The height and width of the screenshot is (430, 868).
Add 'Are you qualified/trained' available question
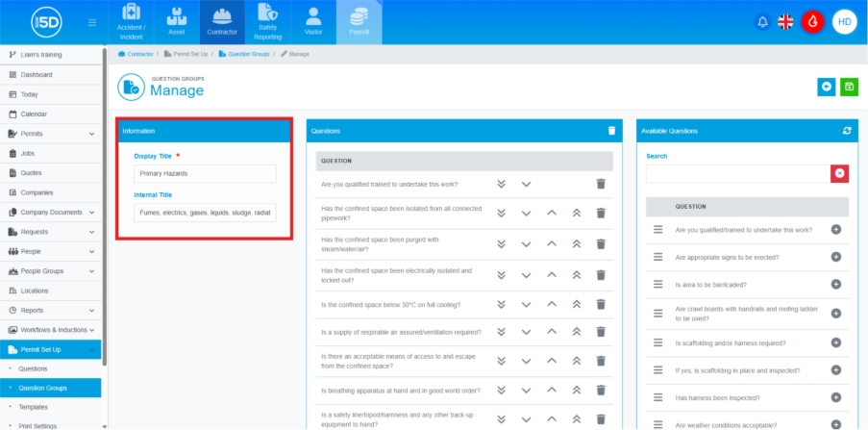point(836,229)
